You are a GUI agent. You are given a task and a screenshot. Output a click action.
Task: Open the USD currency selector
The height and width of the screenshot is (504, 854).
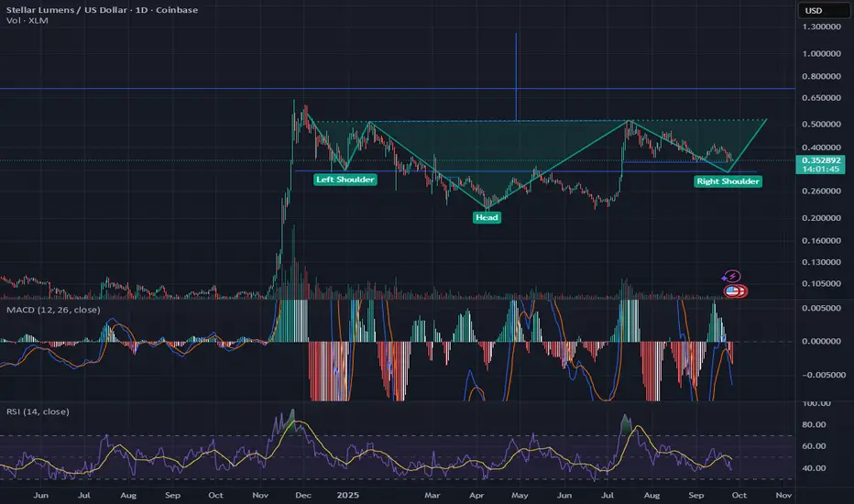pos(823,10)
